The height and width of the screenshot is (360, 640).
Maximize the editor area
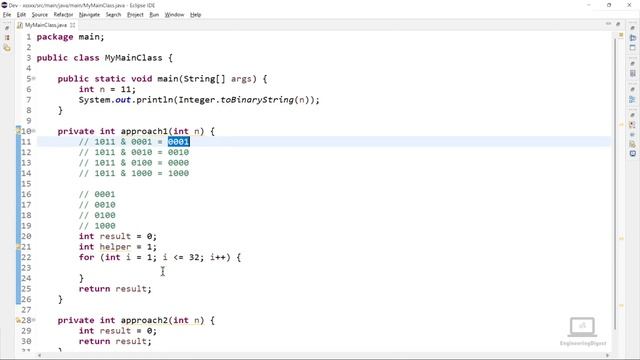click(x=618, y=24)
